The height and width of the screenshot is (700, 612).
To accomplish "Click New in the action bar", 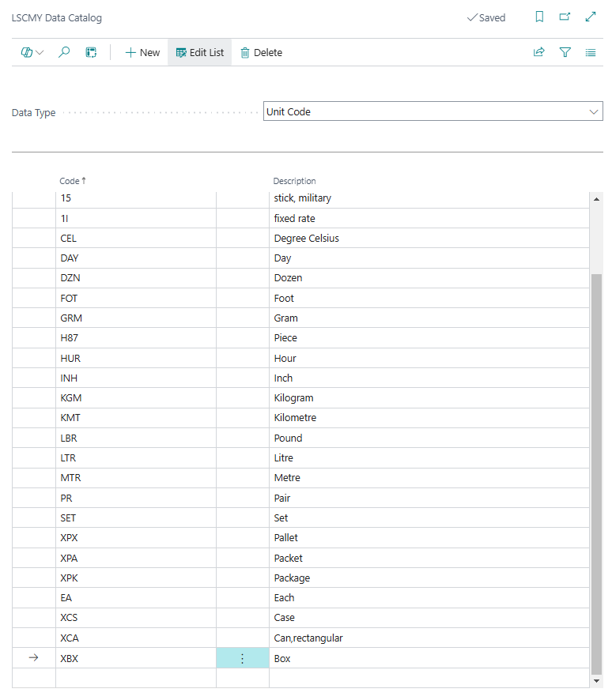I will (142, 52).
